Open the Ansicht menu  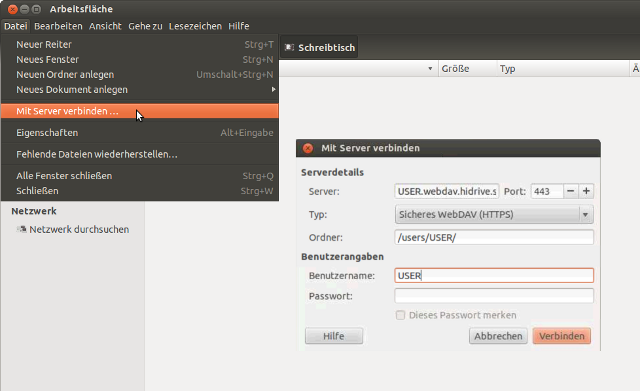[x=105, y=26]
